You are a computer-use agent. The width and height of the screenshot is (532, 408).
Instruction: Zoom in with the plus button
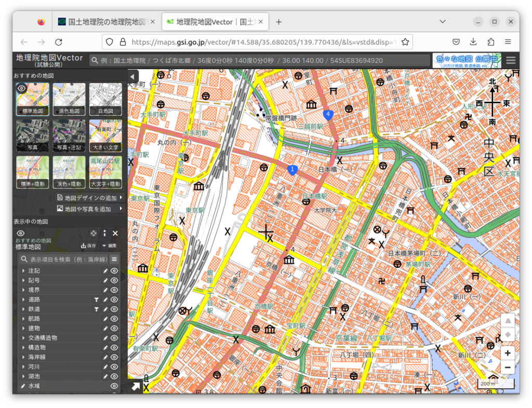click(508, 353)
